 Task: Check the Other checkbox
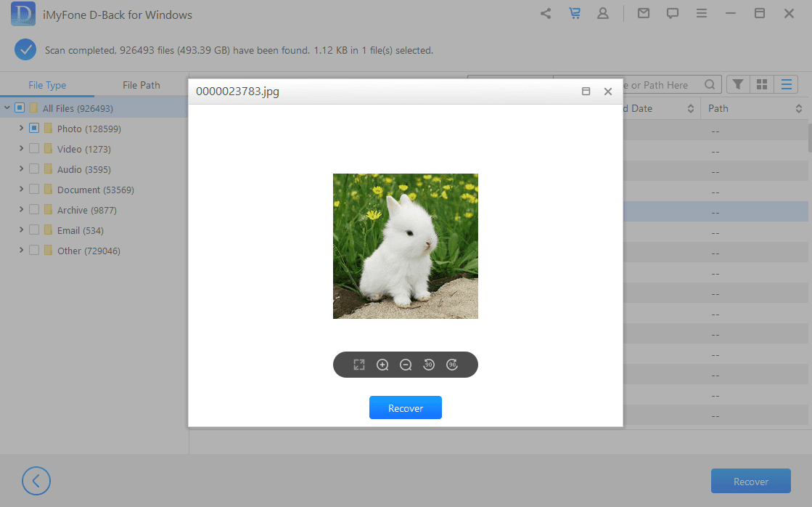click(34, 251)
